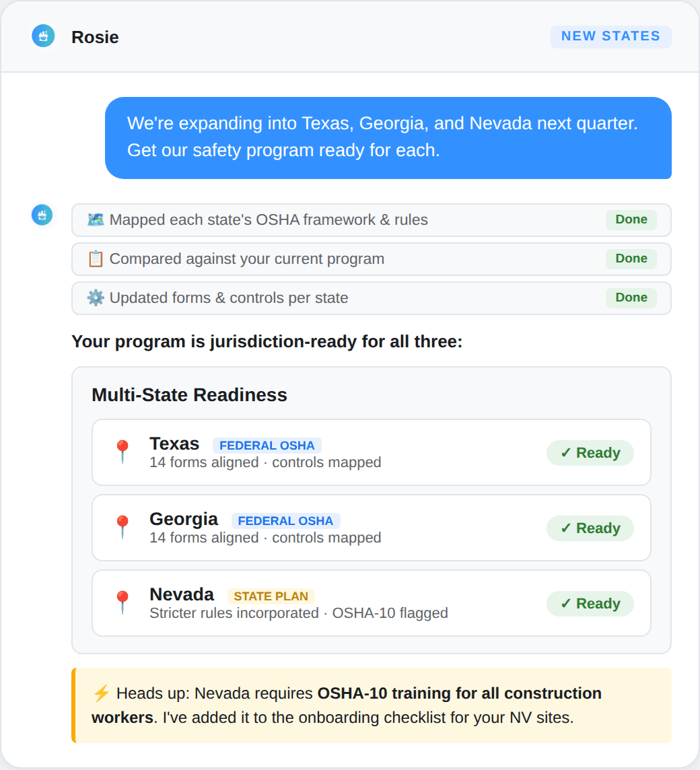
Task: Click the lightning bolt icon in the heads-up note
Action: pos(101,693)
